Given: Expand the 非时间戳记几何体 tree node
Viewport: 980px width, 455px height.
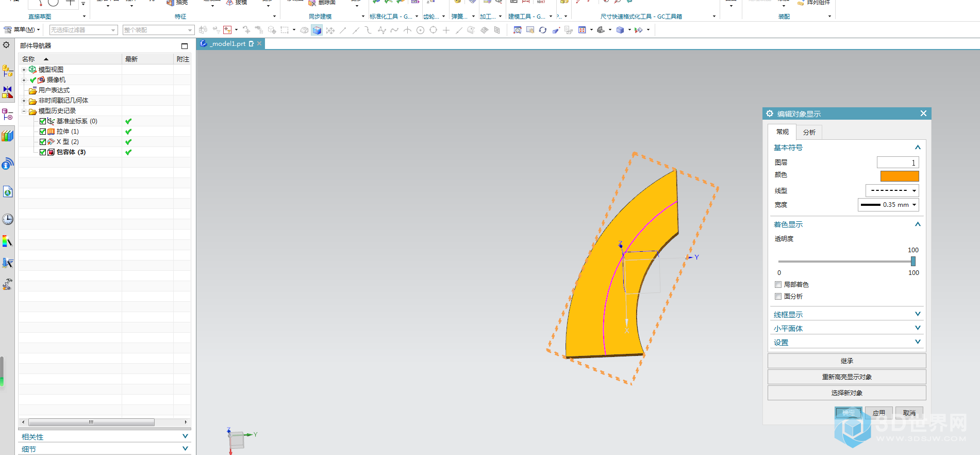Looking at the screenshot, I should 24,101.
